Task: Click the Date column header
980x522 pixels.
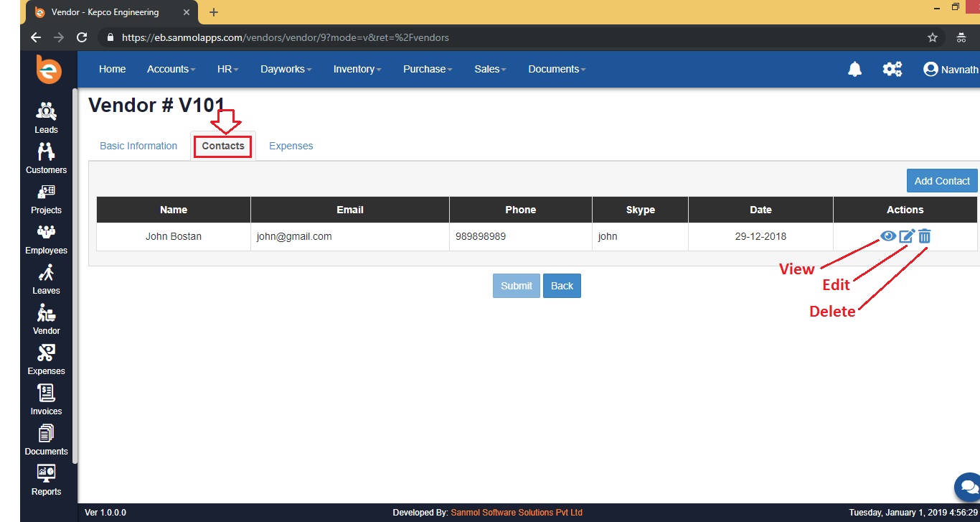Action: 760,210
